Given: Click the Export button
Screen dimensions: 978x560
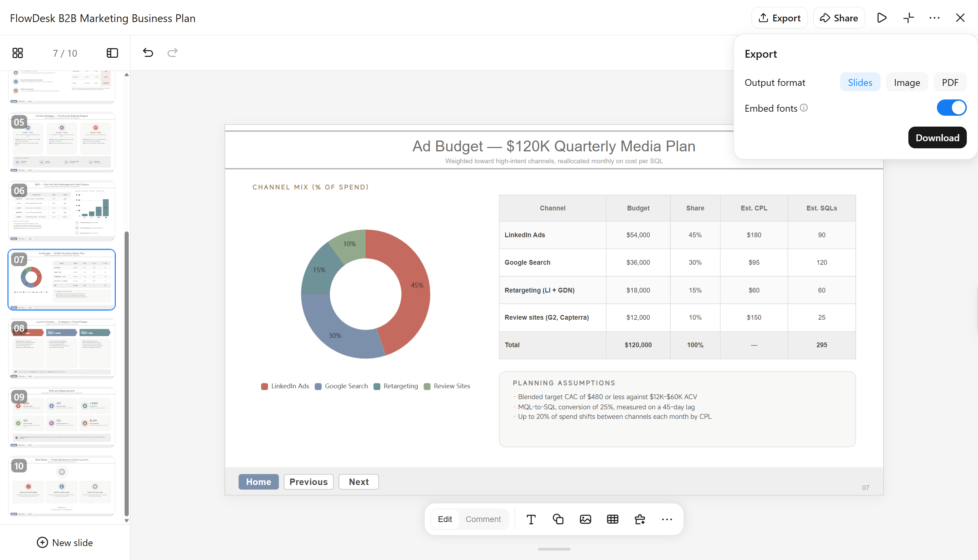Looking at the screenshot, I should [779, 18].
